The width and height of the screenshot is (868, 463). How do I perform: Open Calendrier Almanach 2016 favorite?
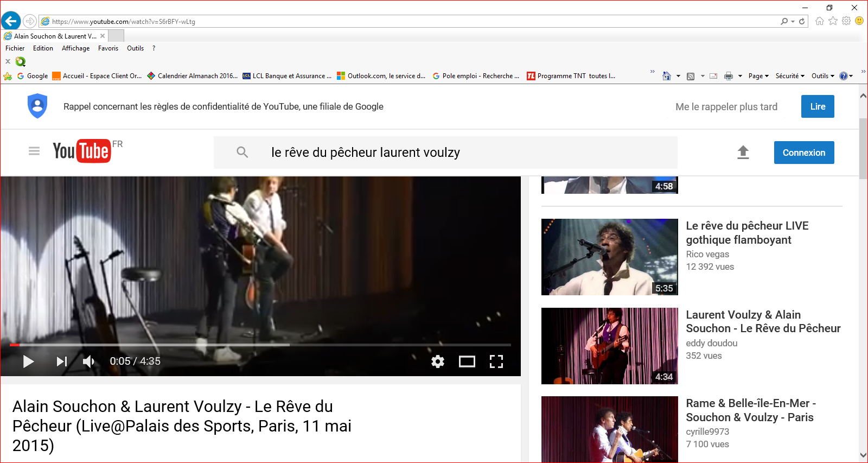[x=193, y=76]
